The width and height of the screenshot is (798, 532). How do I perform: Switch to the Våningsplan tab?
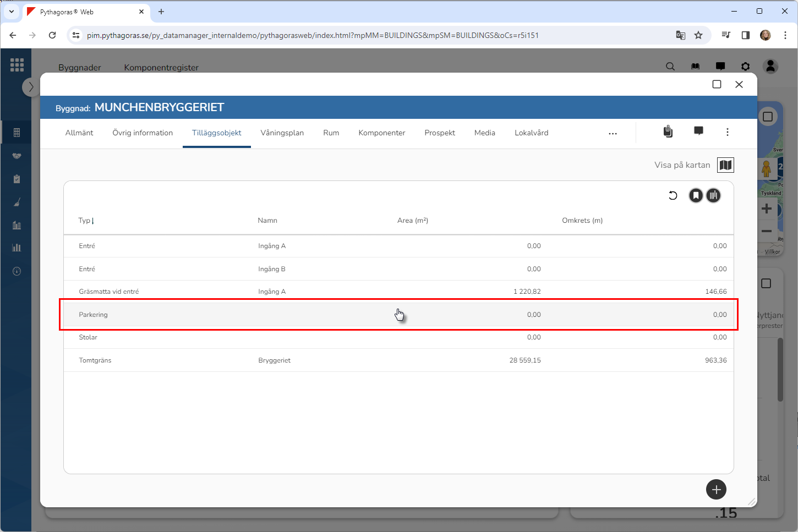click(x=282, y=133)
